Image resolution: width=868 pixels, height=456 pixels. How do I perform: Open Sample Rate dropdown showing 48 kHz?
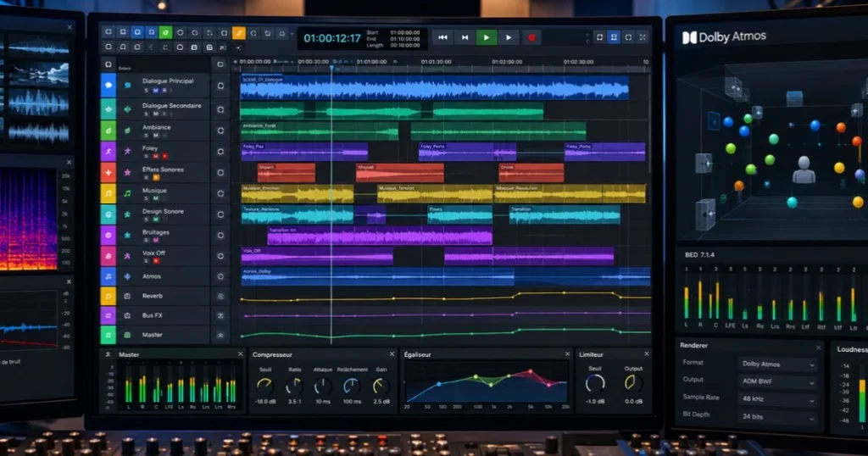pyautogui.click(x=778, y=398)
